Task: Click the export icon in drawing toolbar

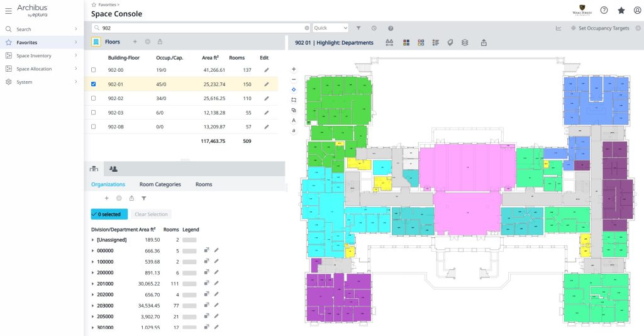Action: (x=484, y=43)
